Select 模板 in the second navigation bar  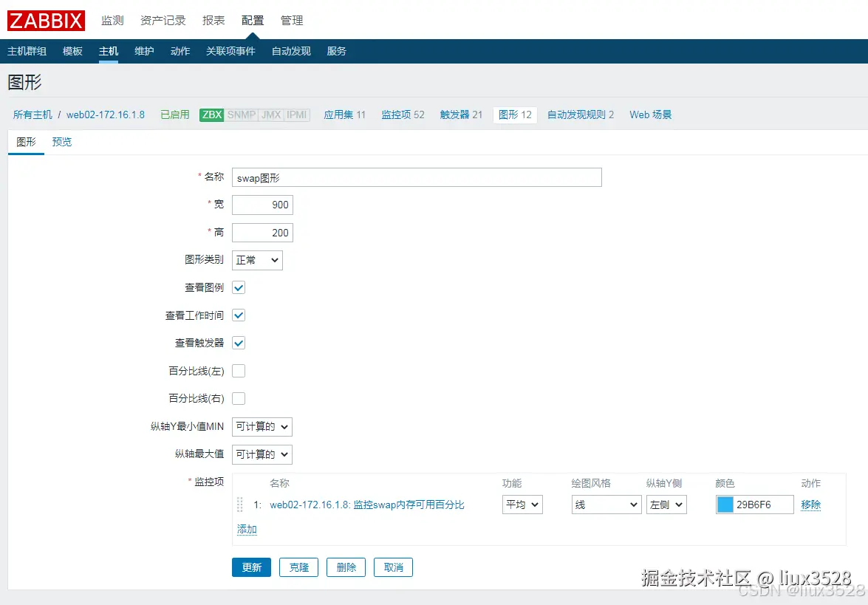[x=72, y=51]
